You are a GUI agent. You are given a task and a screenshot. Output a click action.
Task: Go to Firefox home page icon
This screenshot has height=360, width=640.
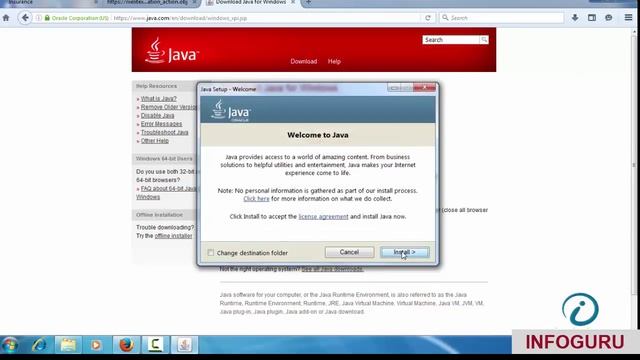6,18
